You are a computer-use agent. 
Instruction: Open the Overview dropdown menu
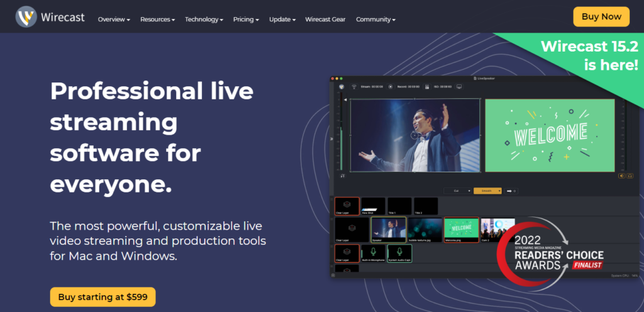click(114, 19)
